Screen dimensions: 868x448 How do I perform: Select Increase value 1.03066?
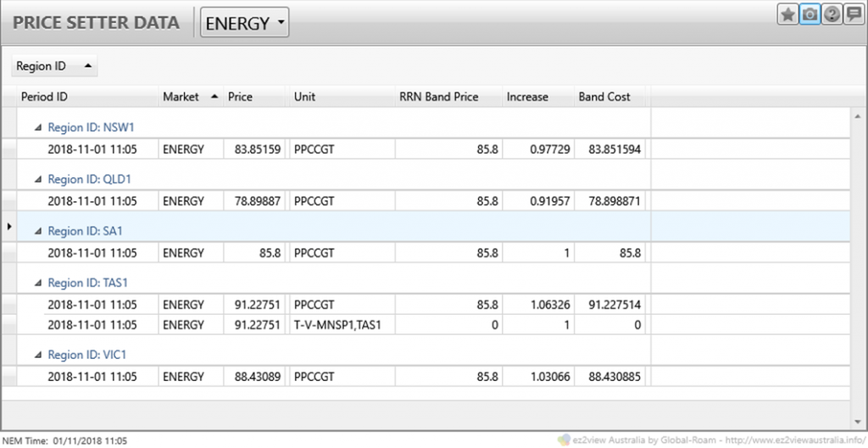pyautogui.click(x=538, y=377)
